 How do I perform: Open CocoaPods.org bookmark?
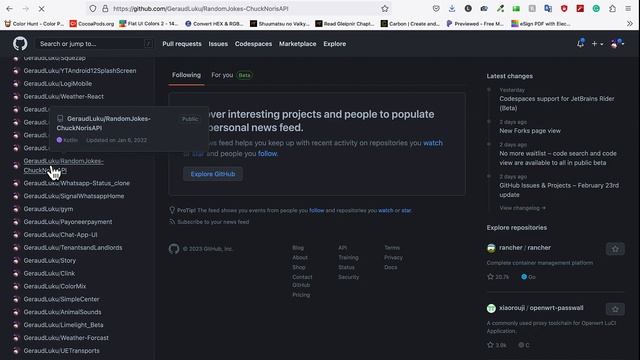[92, 24]
